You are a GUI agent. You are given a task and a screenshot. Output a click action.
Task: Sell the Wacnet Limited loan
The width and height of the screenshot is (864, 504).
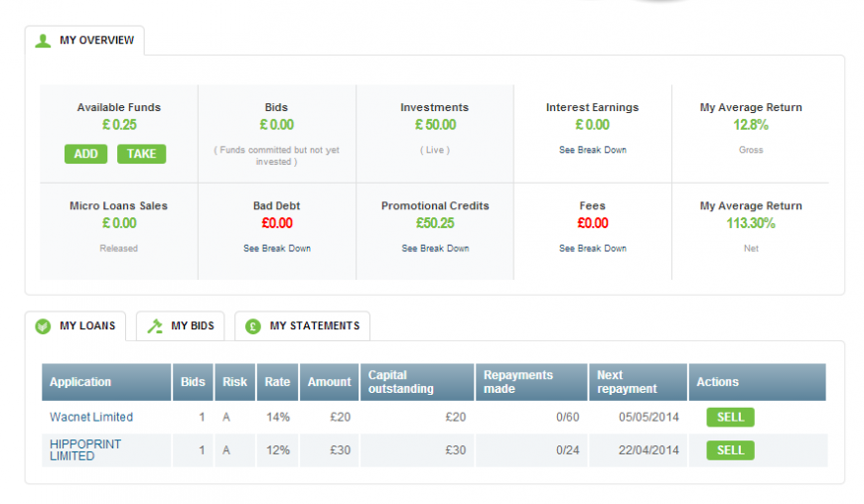(x=731, y=417)
